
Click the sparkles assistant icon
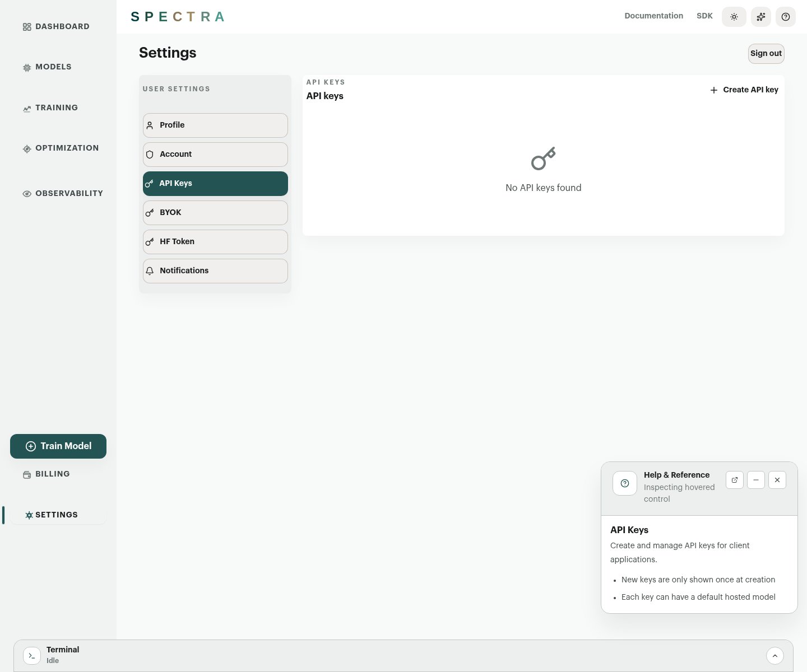761,17
